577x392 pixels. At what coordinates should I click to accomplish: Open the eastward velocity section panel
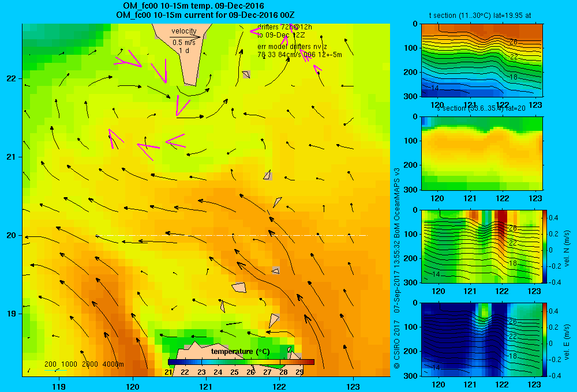(x=482, y=340)
